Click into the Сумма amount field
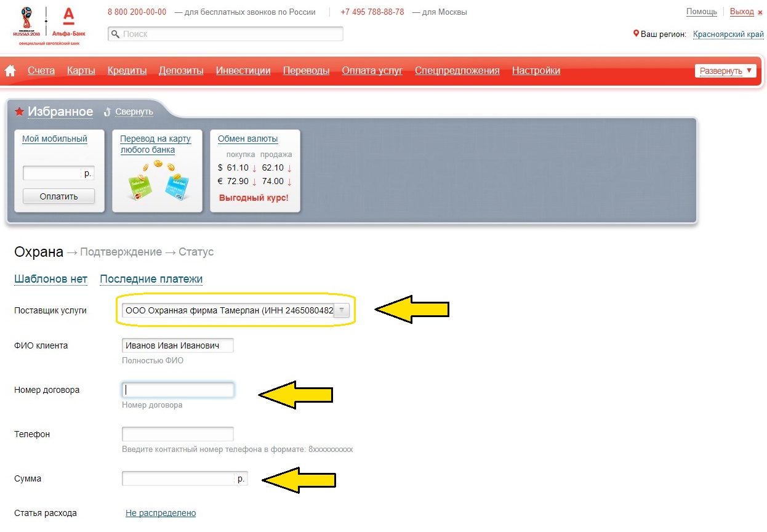Image resolution: width=767 pixels, height=532 pixels. [179, 478]
